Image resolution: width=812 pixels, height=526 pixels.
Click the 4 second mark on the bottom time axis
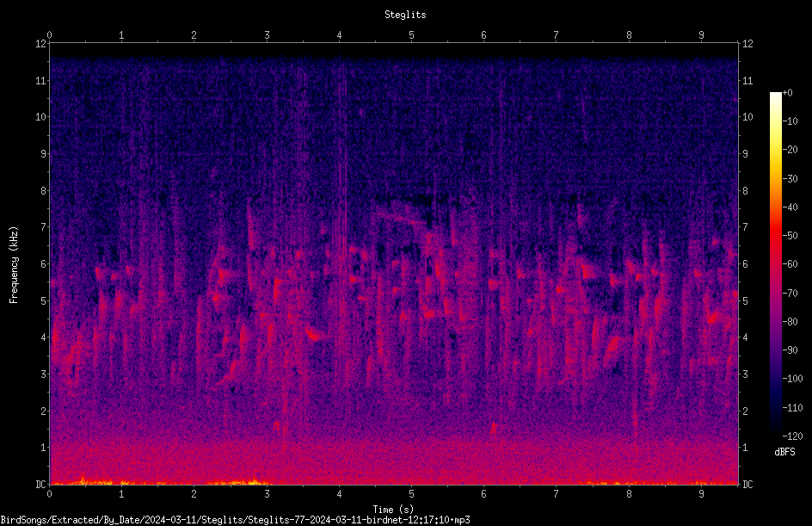339,494
